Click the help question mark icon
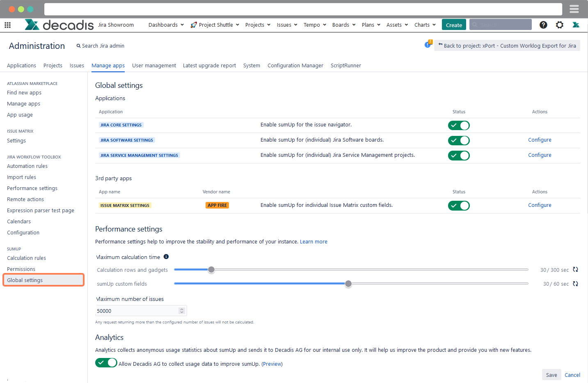 tap(543, 25)
